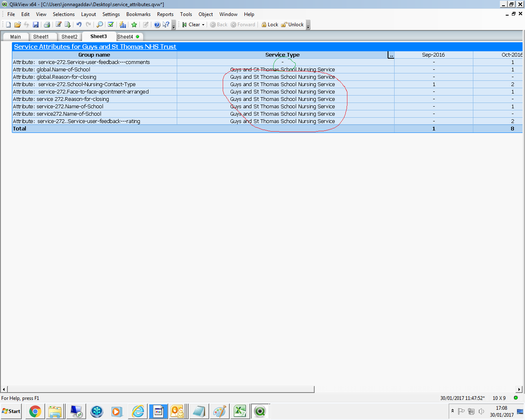Undo the last layout change
Image resolution: width=525 pixels, height=420 pixels.
[79, 25]
